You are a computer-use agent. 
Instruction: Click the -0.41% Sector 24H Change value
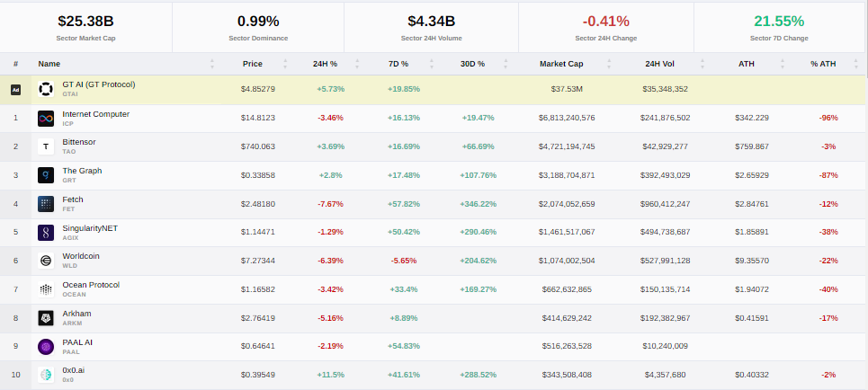(x=605, y=22)
